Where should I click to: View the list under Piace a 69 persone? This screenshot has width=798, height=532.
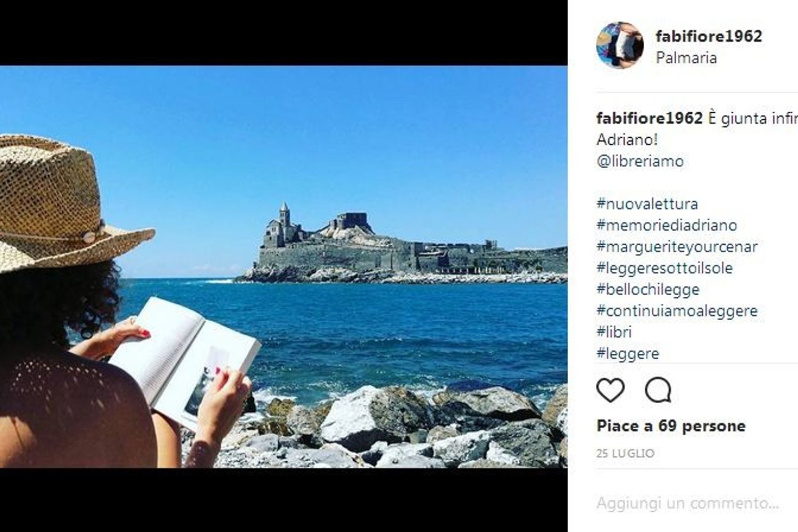(x=671, y=426)
